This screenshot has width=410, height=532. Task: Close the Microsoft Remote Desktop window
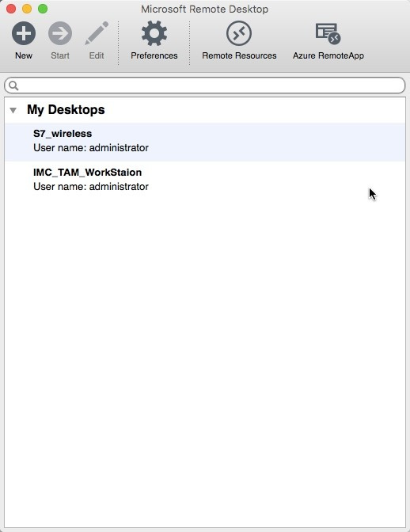click(11, 9)
